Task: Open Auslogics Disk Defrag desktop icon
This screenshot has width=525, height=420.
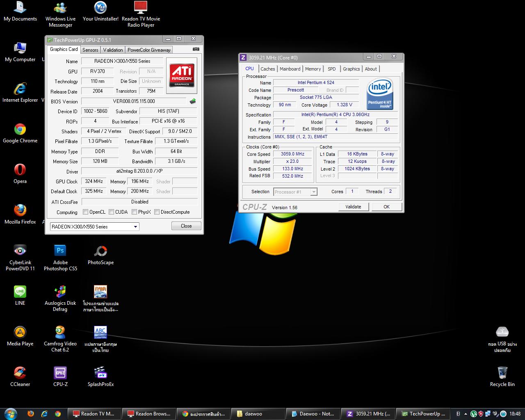Action: pos(60,298)
